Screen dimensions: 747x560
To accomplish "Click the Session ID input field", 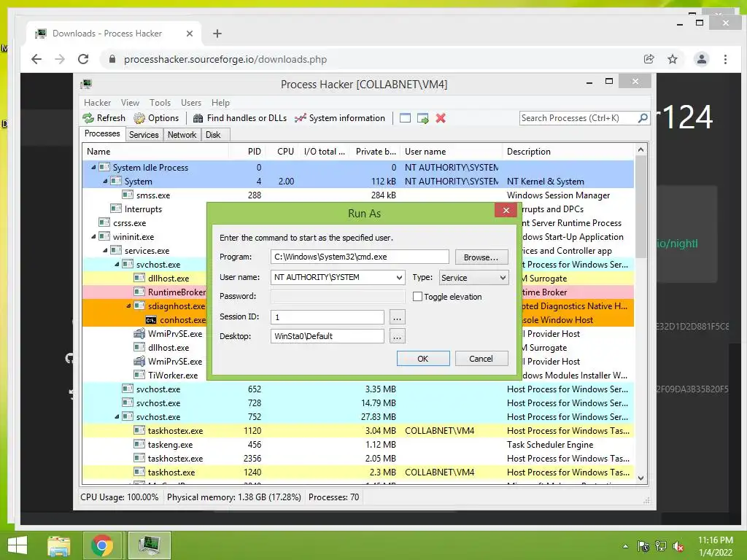I will coord(328,316).
